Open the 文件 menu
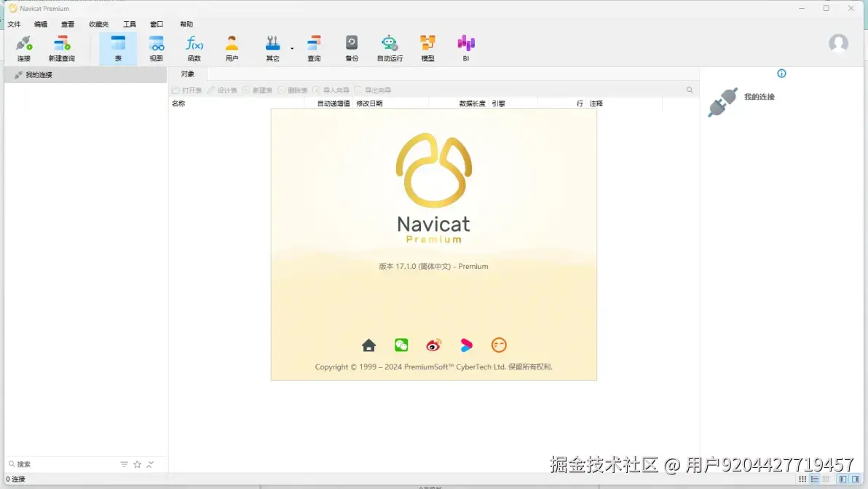Viewport: 868px width, 489px height. coord(15,24)
